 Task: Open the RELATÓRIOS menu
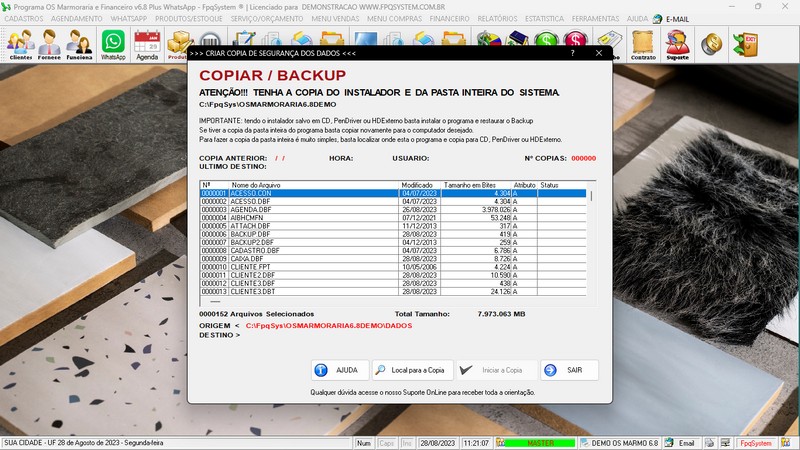click(497, 19)
